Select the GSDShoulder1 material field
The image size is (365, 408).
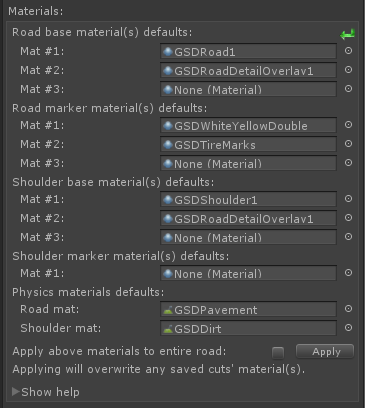pyautogui.click(x=248, y=199)
